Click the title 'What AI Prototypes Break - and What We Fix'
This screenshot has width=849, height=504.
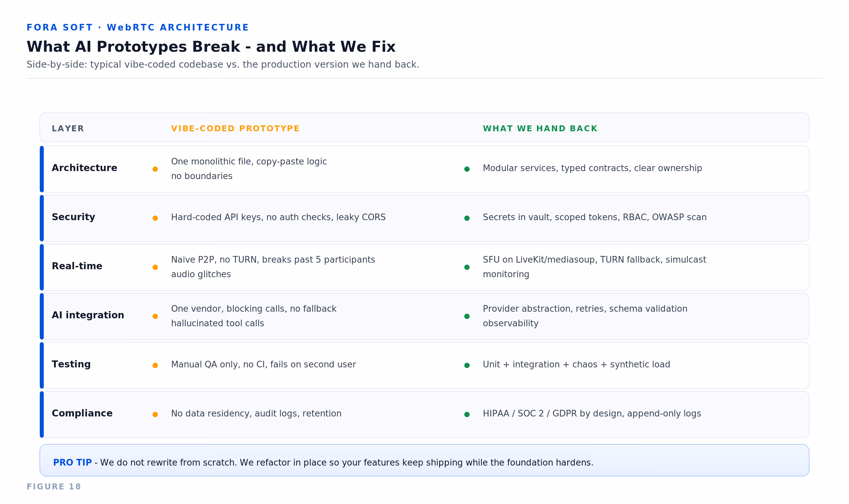[x=211, y=47]
